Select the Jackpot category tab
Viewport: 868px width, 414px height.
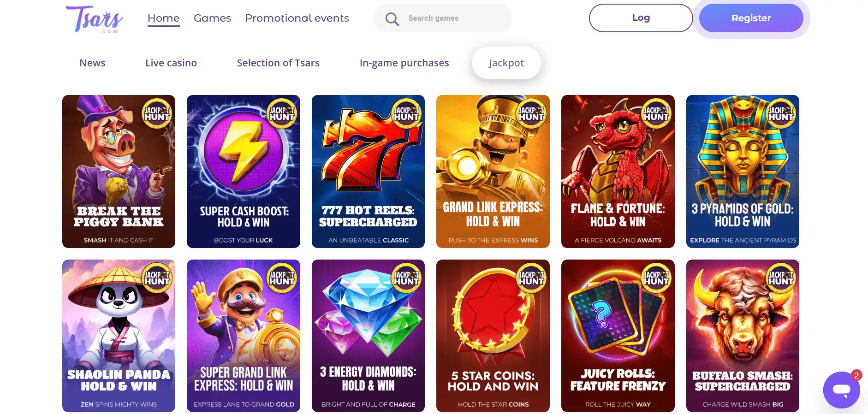click(x=506, y=63)
